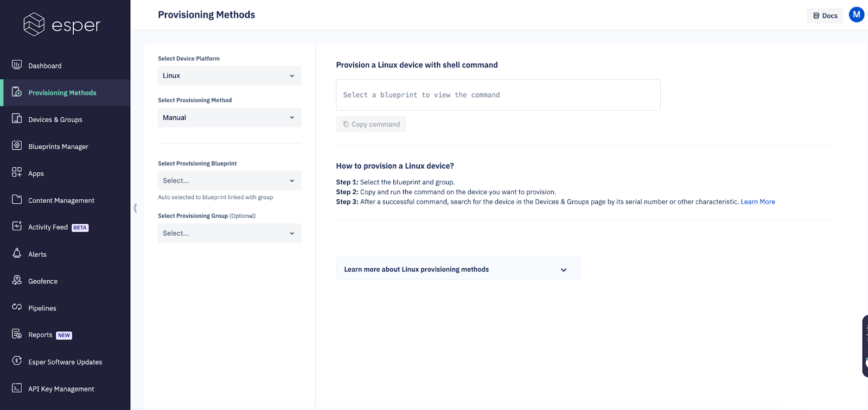Click the Esper logo icon
This screenshot has width=868, height=410.
34,24
